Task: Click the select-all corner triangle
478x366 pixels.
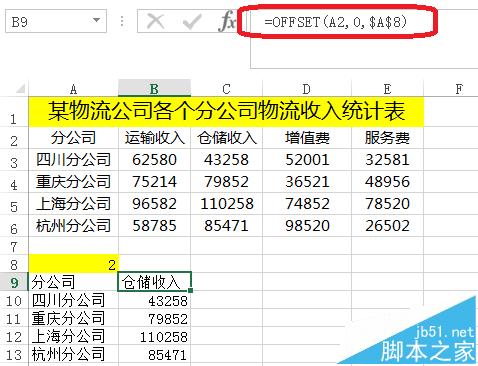Action: 20,89
